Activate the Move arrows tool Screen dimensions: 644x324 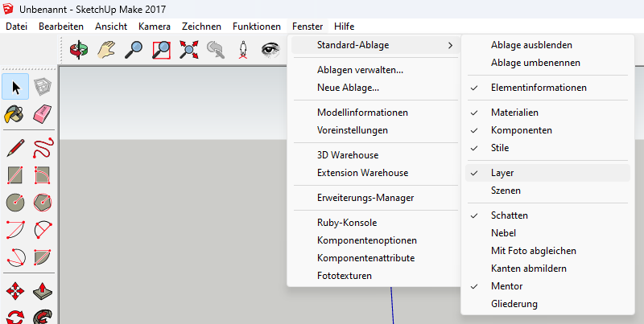point(15,290)
